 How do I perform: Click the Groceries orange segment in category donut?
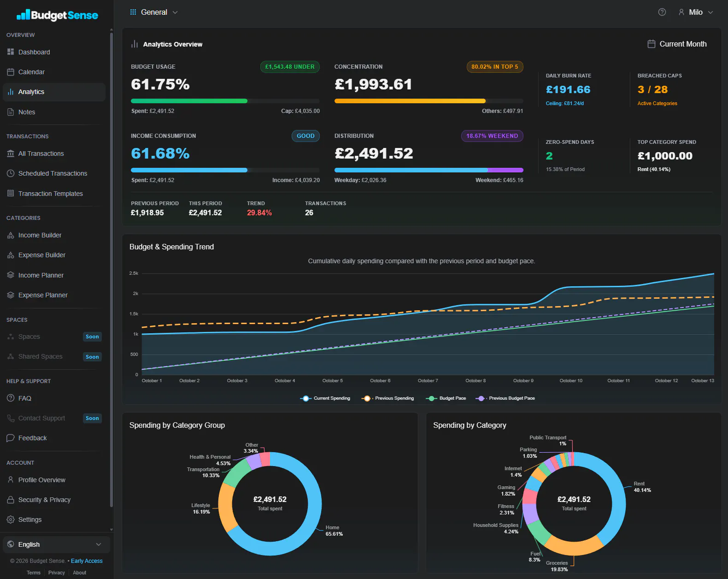[x=574, y=548]
